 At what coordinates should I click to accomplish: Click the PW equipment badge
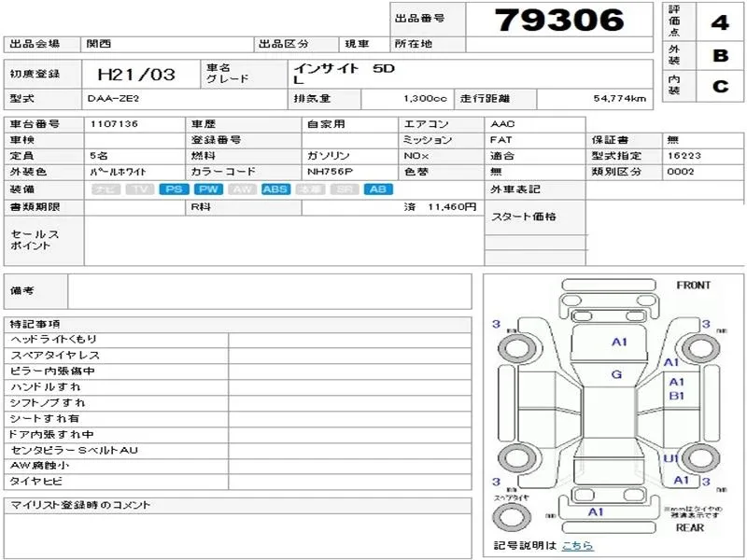click(206, 189)
